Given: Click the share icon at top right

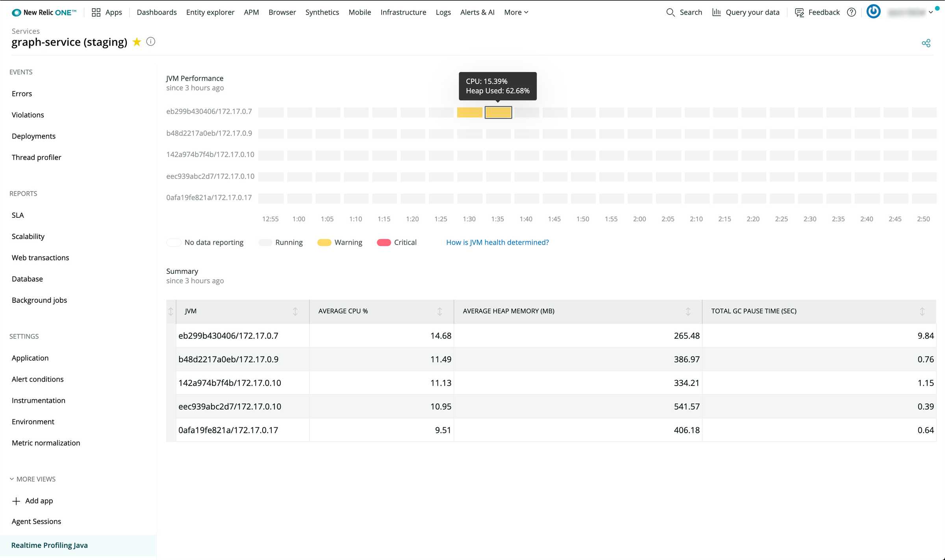Looking at the screenshot, I should click(x=926, y=43).
